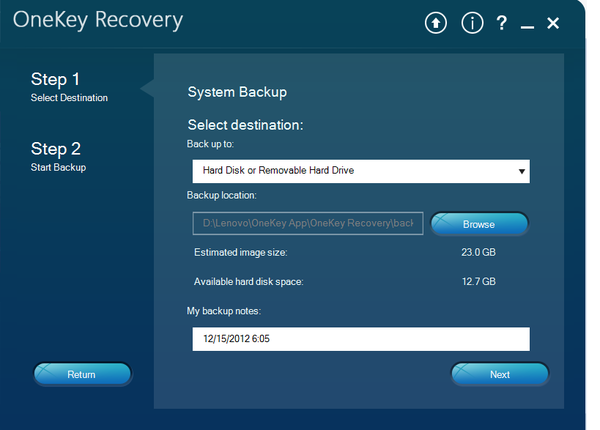The image size is (600, 430).
Task: Open the information icon in title bar
Action: pos(471,24)
